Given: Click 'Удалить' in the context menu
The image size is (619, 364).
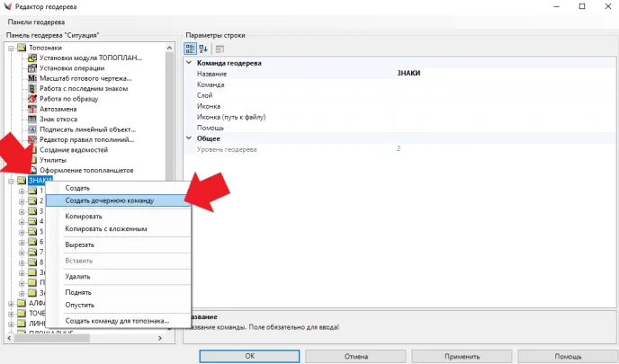Looking at the screenshot, I should click(77, 276).
